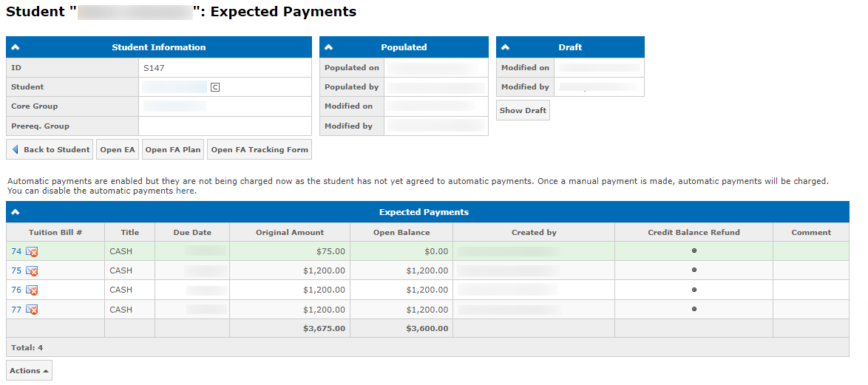The width and height of the screenshot is (868, 385).
Task: Click the Original Amount column header
Action: point(290,232)
